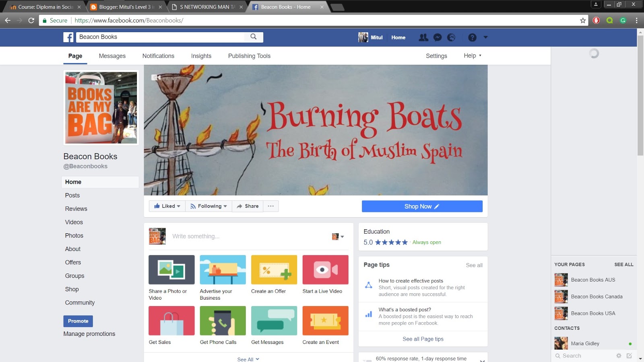Click the red Opera-style extension icon
This screenshot has width=644, height=362.
tap(596, 21)
